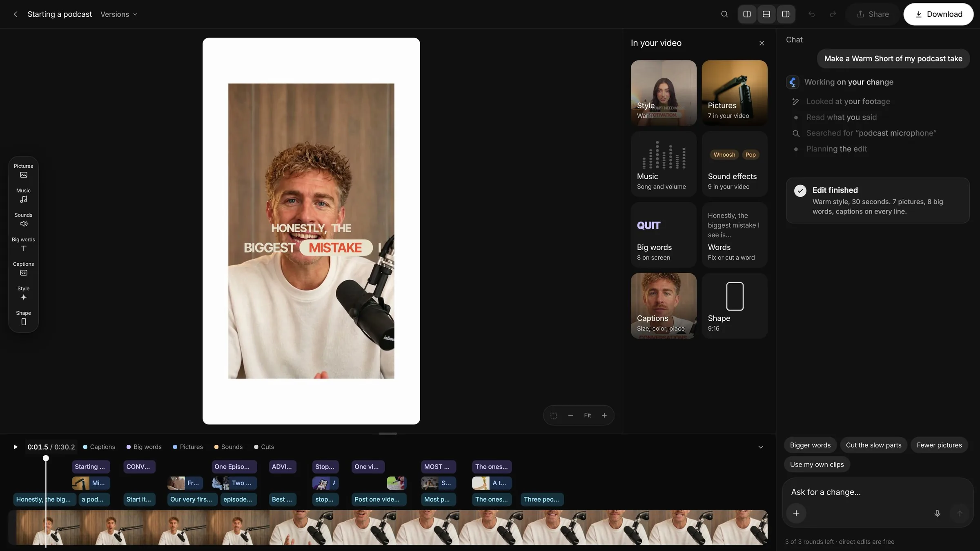Choose the Cut the slow parts suggestion
Image resolution: width=980 pixels, height=551 pixels.
click(x=873, y=445)
